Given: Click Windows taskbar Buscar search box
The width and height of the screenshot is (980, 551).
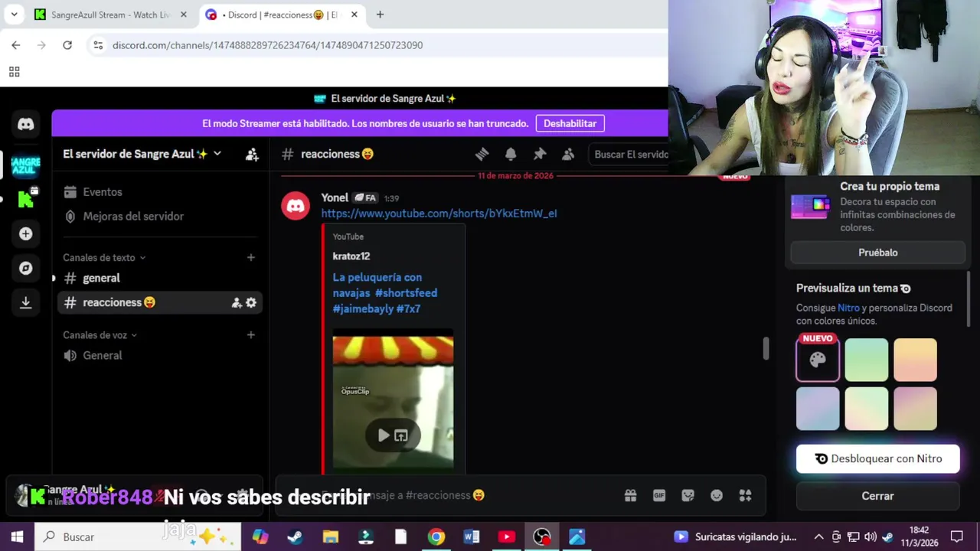Looking at the screenshot, I should pos(138,536).
